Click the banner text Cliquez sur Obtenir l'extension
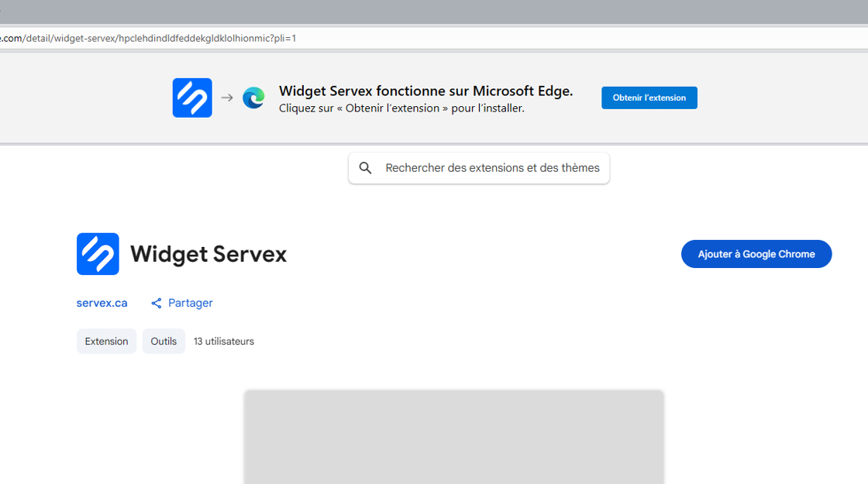 tap(401, 108)
